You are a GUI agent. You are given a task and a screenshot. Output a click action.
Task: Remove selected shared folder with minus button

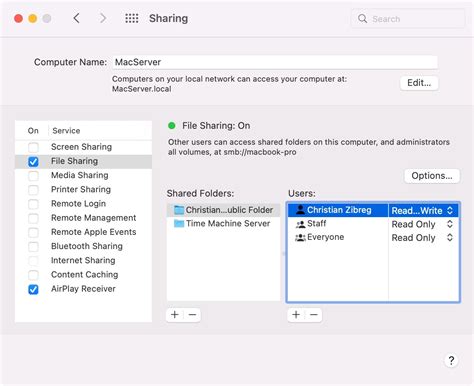(192, 315)
